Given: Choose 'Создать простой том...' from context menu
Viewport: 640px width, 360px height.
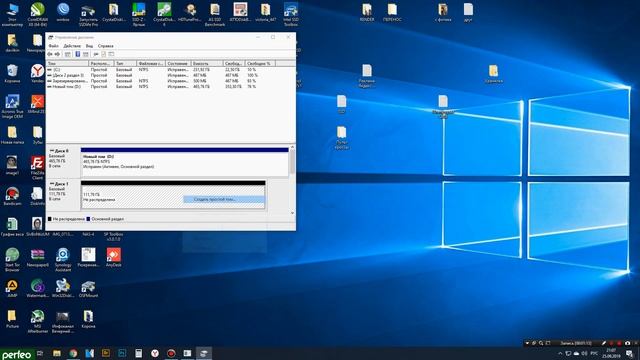Looking at the screenshot, I should 224,199.
